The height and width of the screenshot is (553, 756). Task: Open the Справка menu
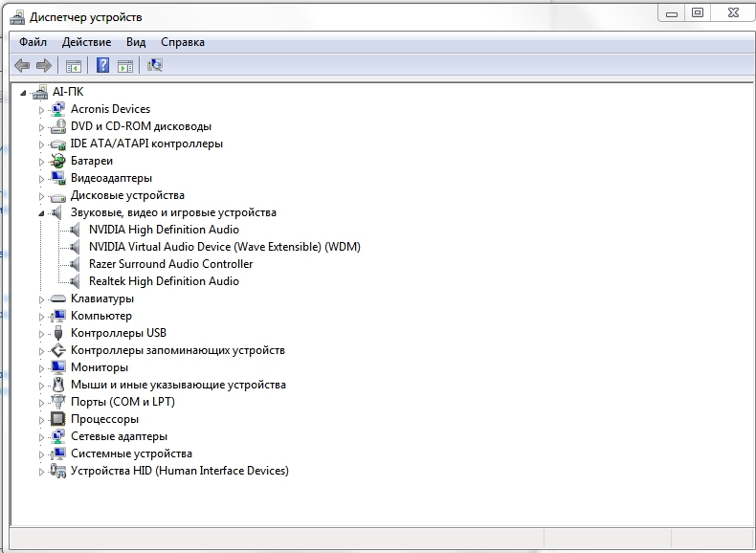click(x=182, y=42)
